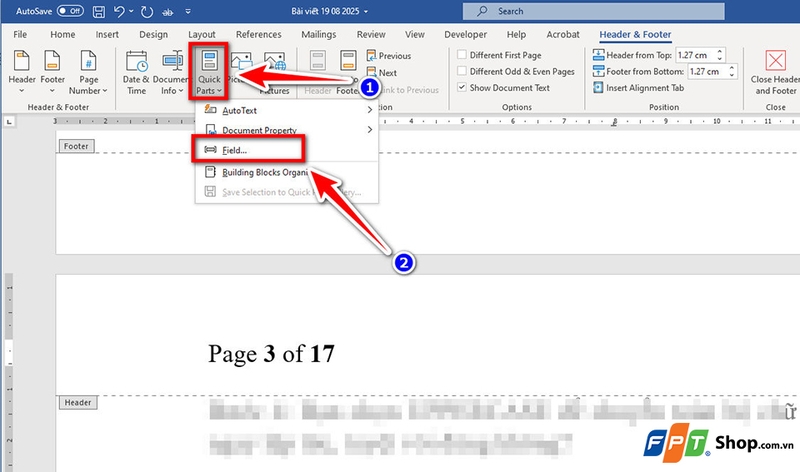The image size is (800, 472).
Task: Click the 'Page 3 of 17' text
Action: [x=271, y=354]
